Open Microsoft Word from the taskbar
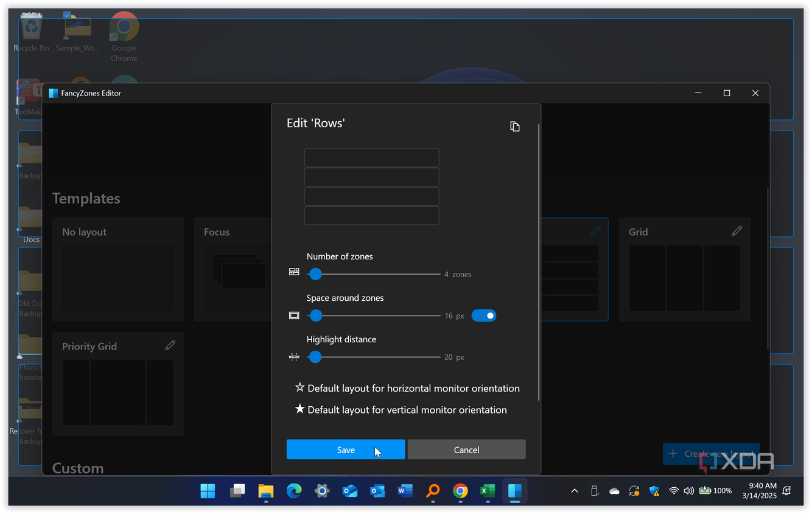 click(x=405, y=491)
